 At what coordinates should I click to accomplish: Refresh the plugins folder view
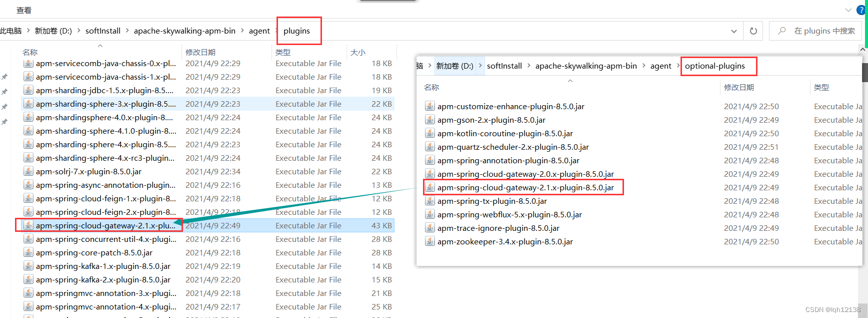(753, 31)
